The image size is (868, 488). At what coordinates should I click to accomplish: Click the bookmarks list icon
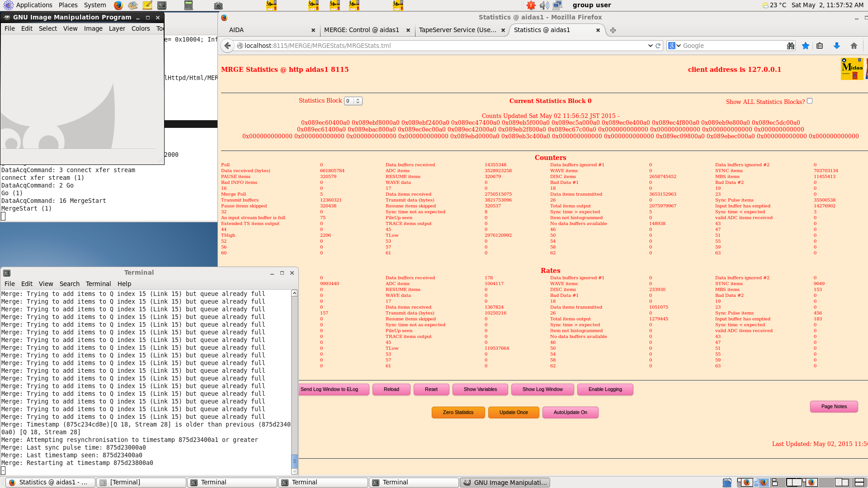(x=820, y=46)
